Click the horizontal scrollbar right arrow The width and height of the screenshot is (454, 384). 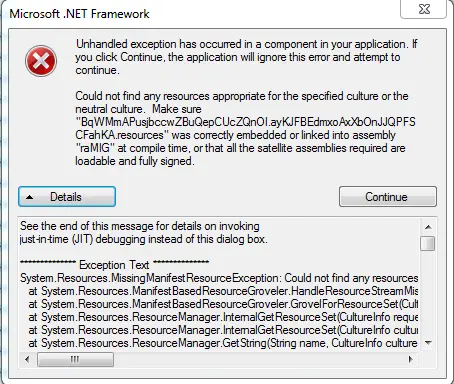[411, 359]
